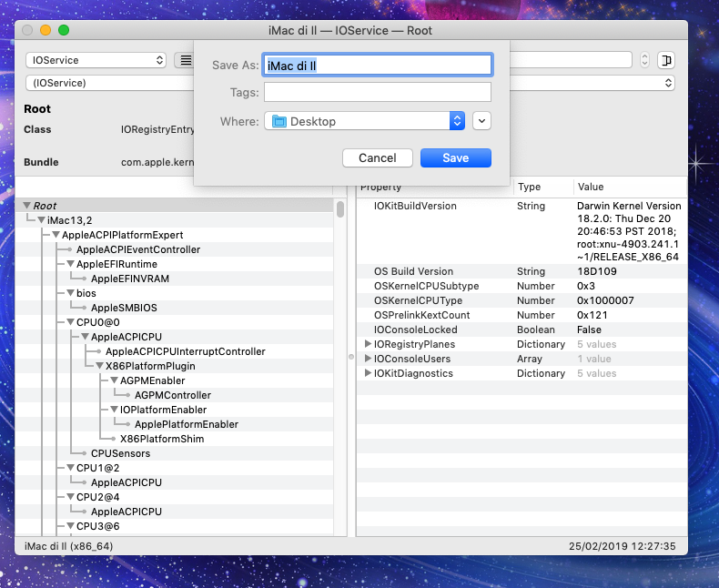Screen dimensions: 719x588
Task: Select AGPMController in the tree
Action: [x=173, y=395]
